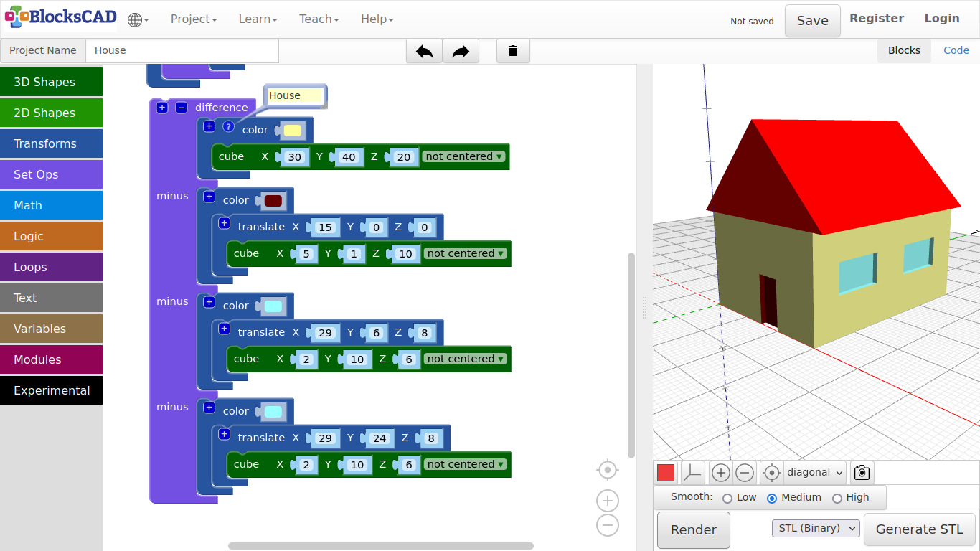The height and width of the screenshot is (551, 980).
Task: Center the blocks workspace
Action: (608, 470)
